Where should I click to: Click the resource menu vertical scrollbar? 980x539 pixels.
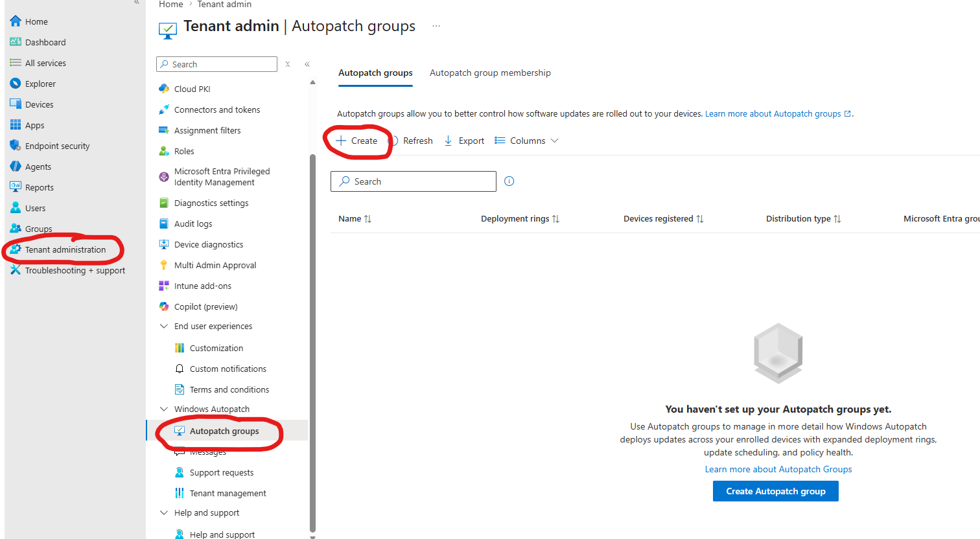(312, 343)
